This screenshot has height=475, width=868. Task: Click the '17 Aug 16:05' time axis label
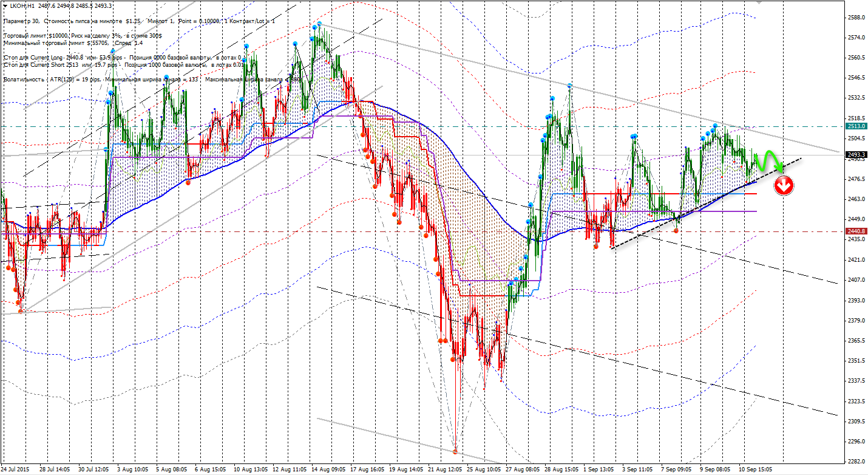(368, 470)
